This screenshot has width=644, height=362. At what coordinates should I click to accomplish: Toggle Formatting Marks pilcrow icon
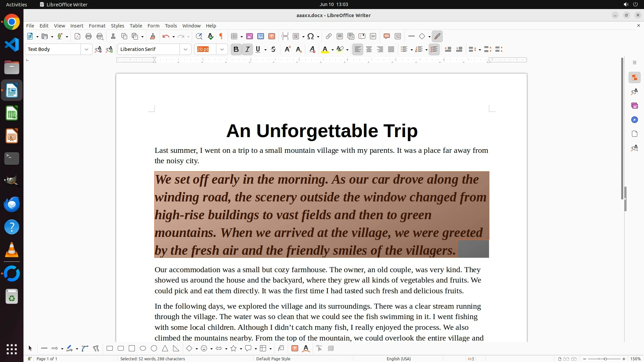click(221, 36)
